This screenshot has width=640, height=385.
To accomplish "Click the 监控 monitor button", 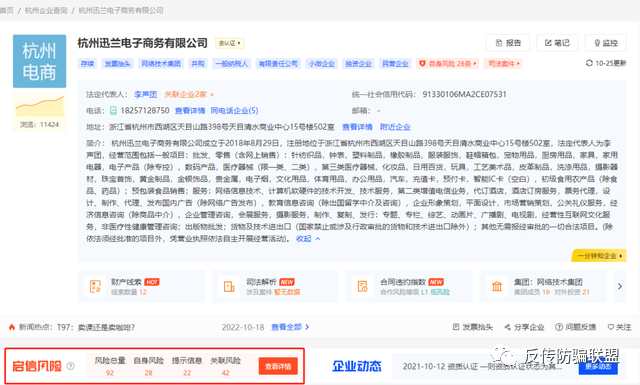I will point(605,43).
